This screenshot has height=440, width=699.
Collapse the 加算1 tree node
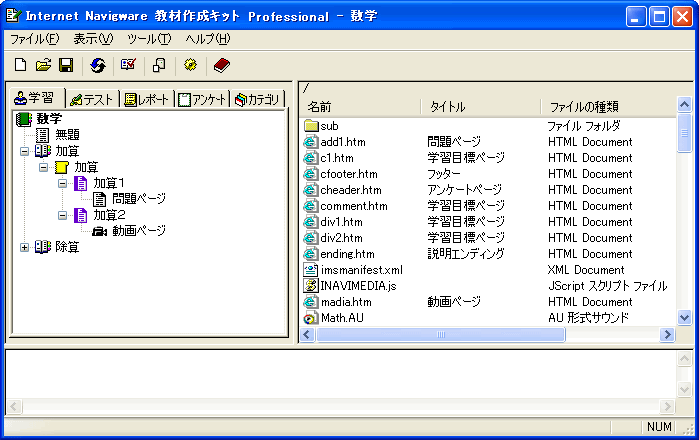63,183
